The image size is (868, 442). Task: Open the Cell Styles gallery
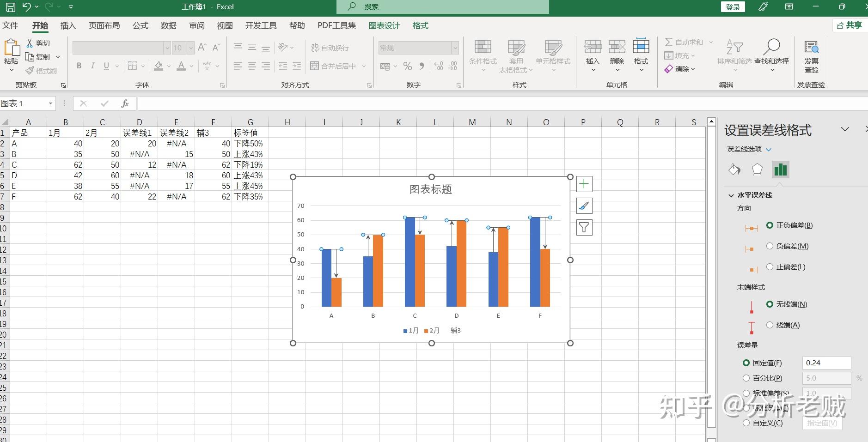pos(553,56)
